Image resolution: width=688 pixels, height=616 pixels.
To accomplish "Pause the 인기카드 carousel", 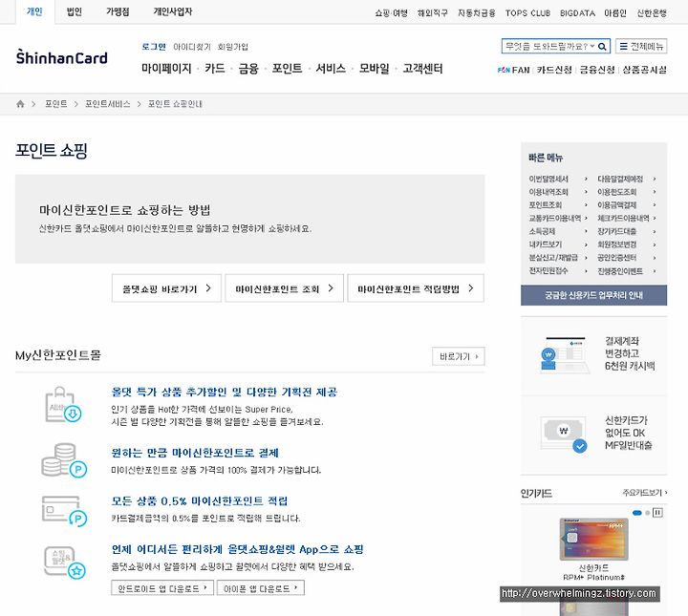I will 657,513.
